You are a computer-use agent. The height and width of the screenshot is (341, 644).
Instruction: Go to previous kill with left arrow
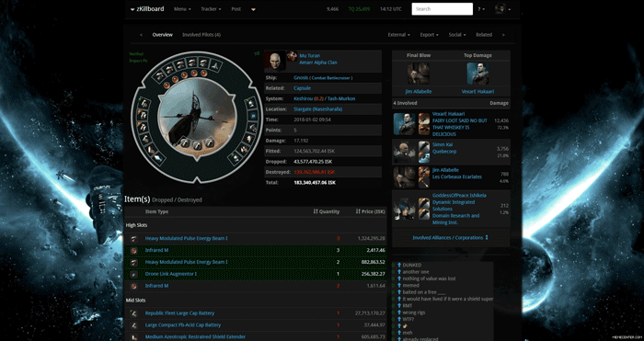pyautogui.click(x=142, y=35)
